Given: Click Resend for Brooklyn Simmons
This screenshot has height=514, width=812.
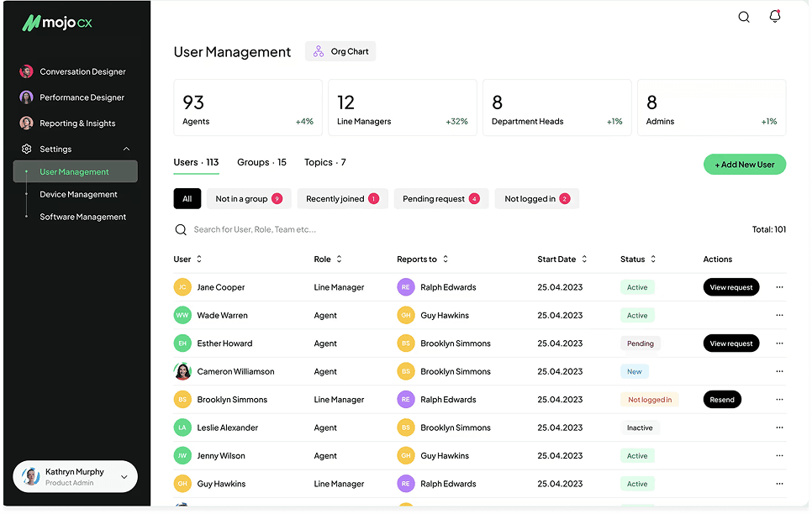Looking at the screenshot, I should [x=722, y=399].
